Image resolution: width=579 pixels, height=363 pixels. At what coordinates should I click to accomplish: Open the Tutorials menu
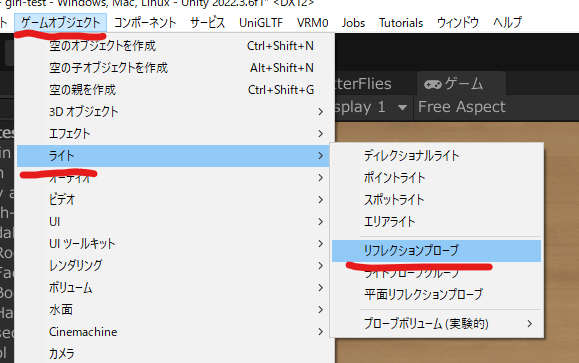(401, 23)
